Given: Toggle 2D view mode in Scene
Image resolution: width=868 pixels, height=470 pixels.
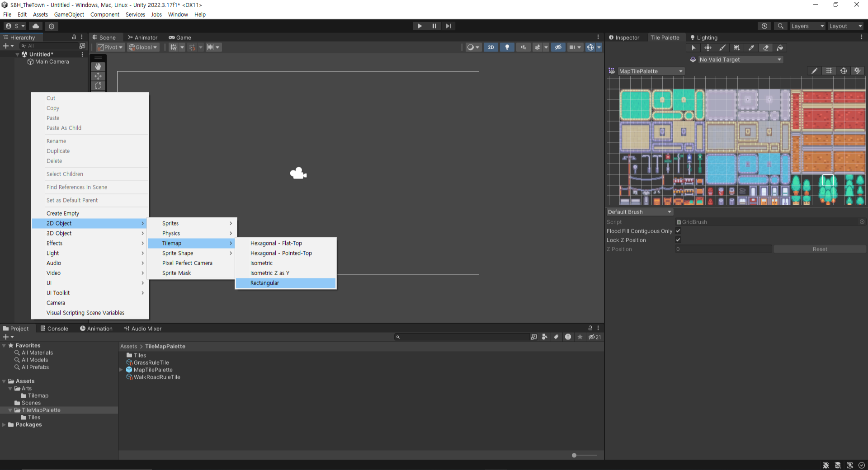Looking at the screenshot, I should point(491,47).
